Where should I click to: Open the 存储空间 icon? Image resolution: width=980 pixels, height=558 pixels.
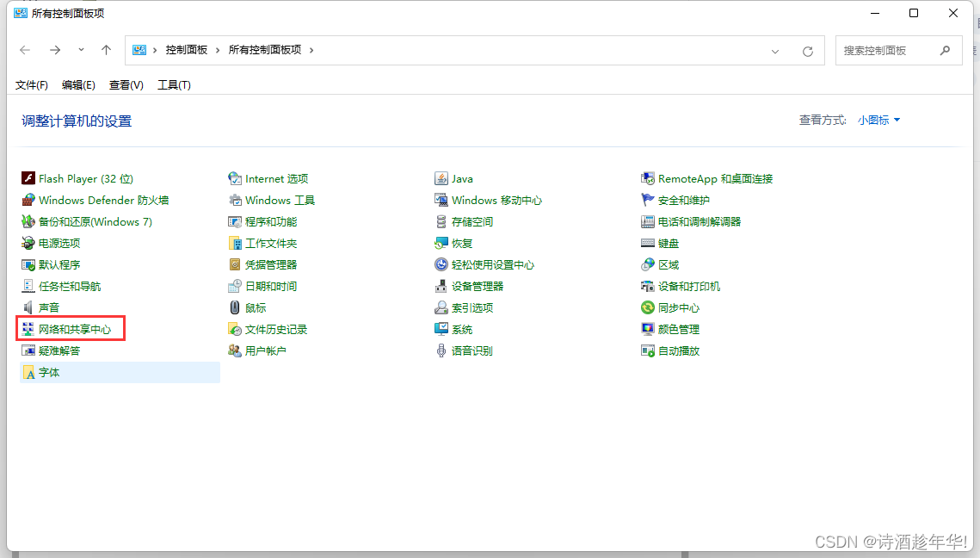click(441, 221)
